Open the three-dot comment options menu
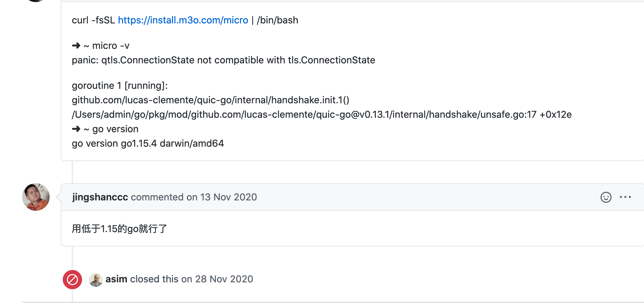644x303 pixels. pyautogui.click(x=625, y=197)
